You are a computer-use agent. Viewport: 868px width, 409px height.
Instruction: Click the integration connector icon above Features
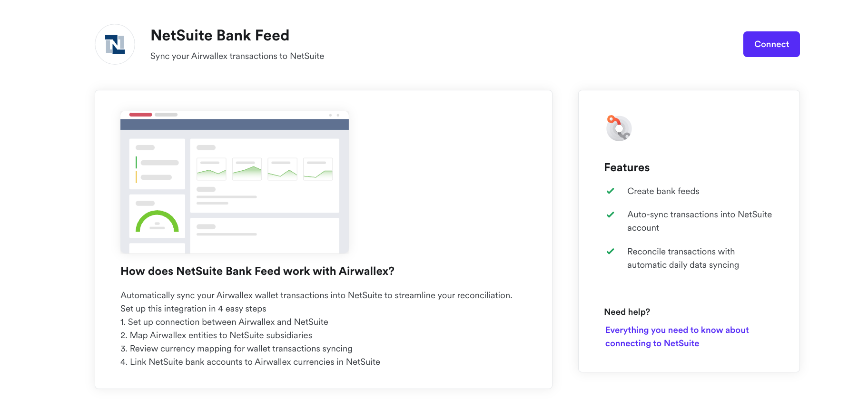coord(619,128)
